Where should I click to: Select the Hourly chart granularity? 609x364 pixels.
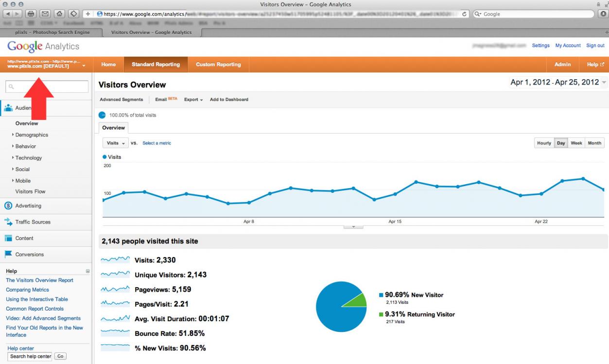(544, 143)
